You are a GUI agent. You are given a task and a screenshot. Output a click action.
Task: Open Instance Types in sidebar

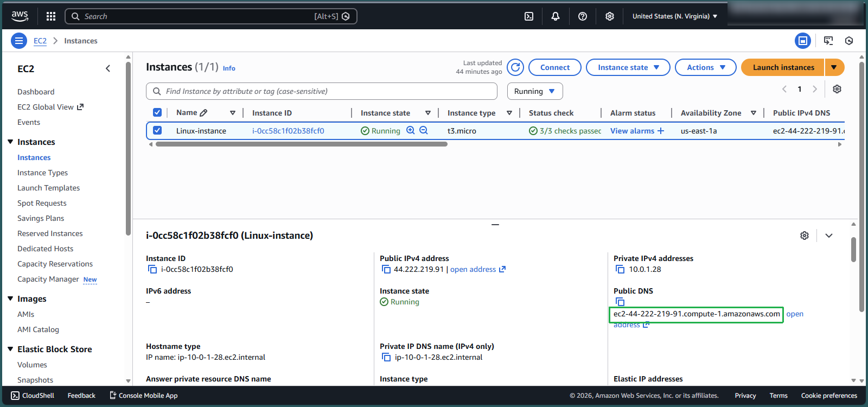click(42, 173)
